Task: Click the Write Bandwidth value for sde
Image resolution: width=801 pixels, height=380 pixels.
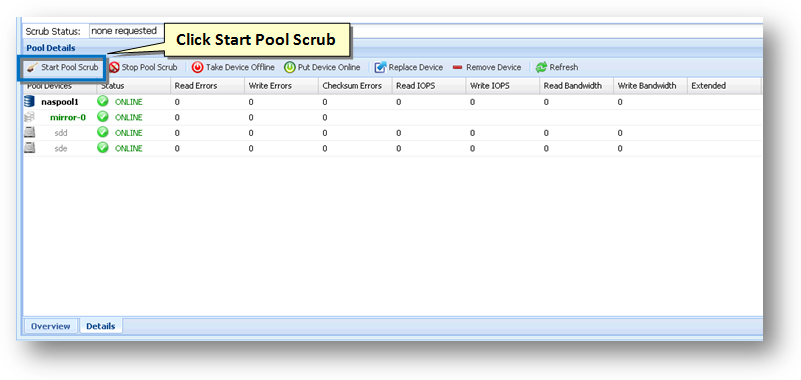Action: coord(620,148)
